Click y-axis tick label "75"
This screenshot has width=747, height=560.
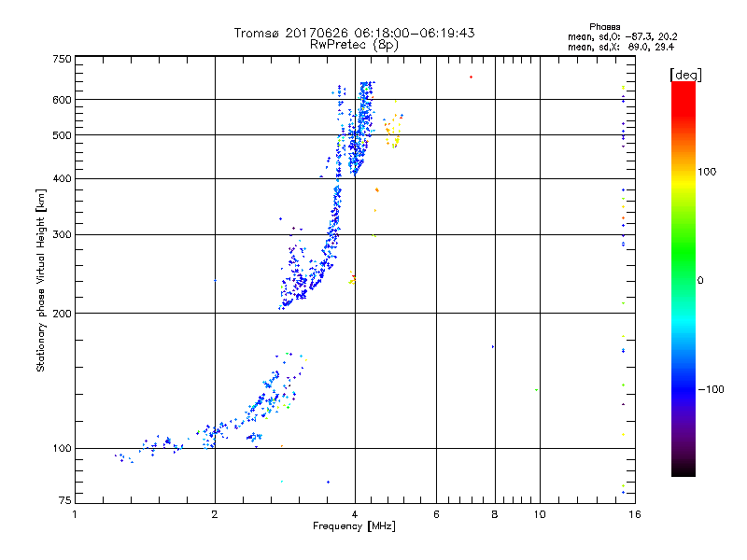pyautogui.click(x=65, y=500)
